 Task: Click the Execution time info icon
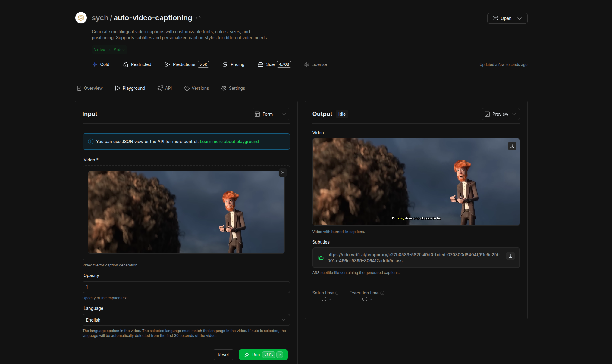(382, 293)
